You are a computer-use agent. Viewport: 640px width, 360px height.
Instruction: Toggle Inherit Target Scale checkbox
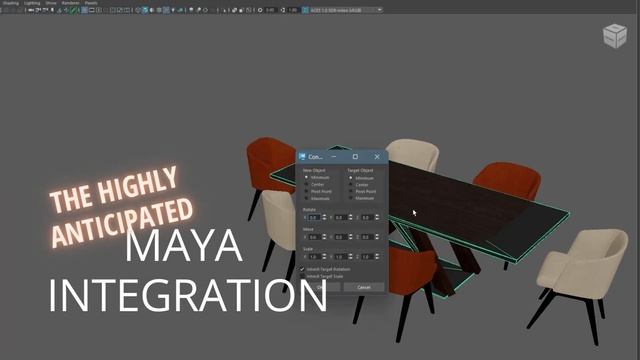pyautogui.click(x=302, y=276)
